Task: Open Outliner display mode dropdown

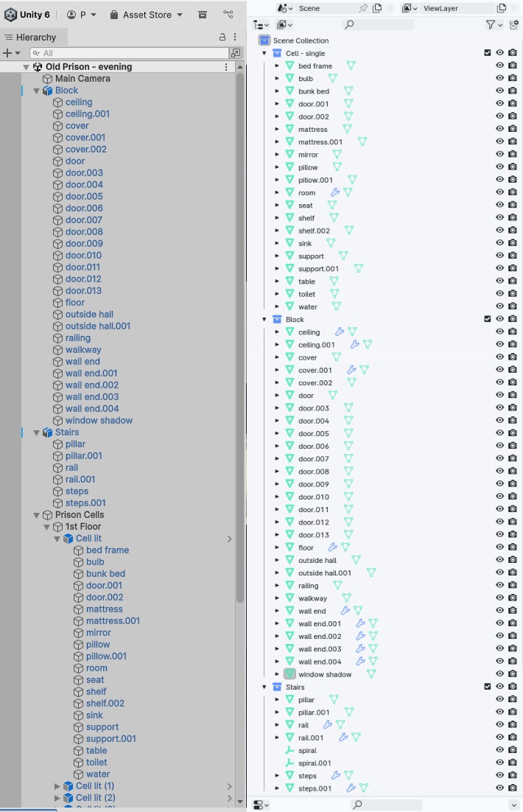Action: click(285, 24)
